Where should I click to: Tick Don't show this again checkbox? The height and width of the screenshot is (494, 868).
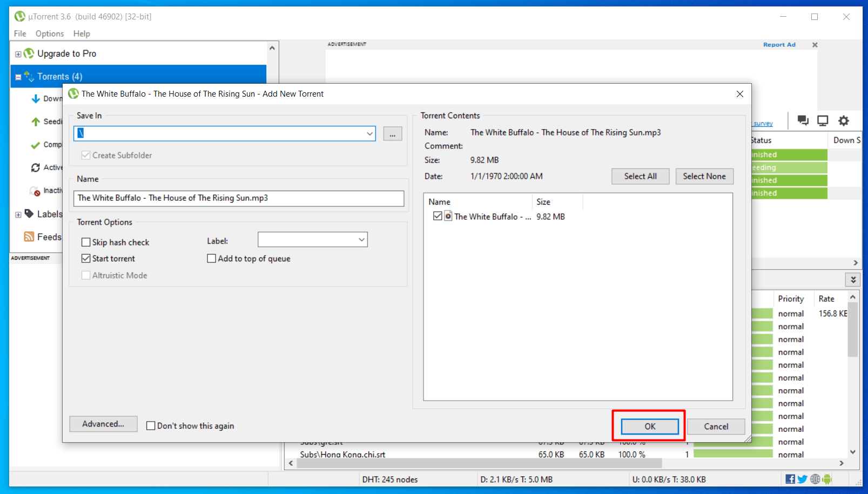pos(151,426)
